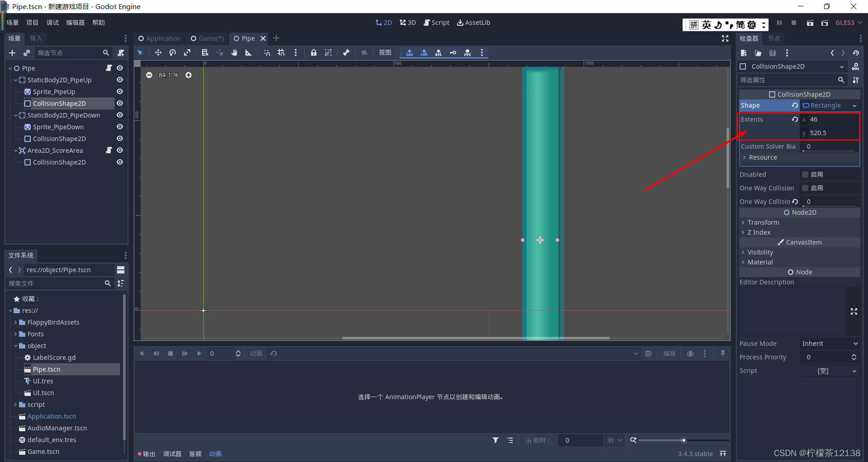Screen dimensions: 868x462
Task: Enable the Disabled checkbox
Action: pos(805,174)
